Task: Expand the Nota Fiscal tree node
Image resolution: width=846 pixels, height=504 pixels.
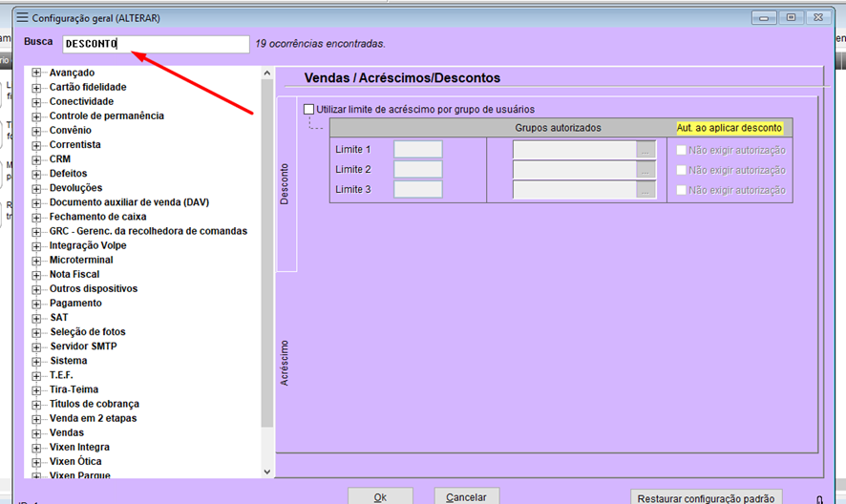Action: (37, 274)
